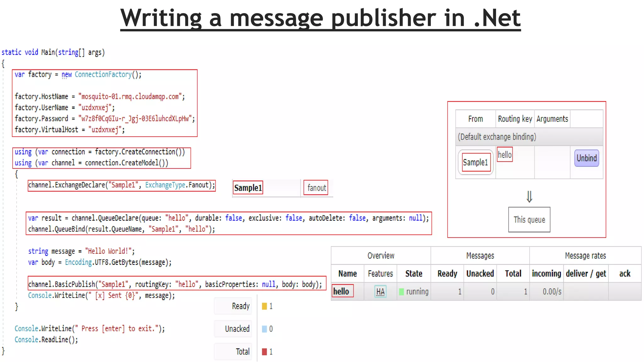Click the yellow Ready legend swatch
Viewport: 644px width, 362px height.
pos(264,306)
